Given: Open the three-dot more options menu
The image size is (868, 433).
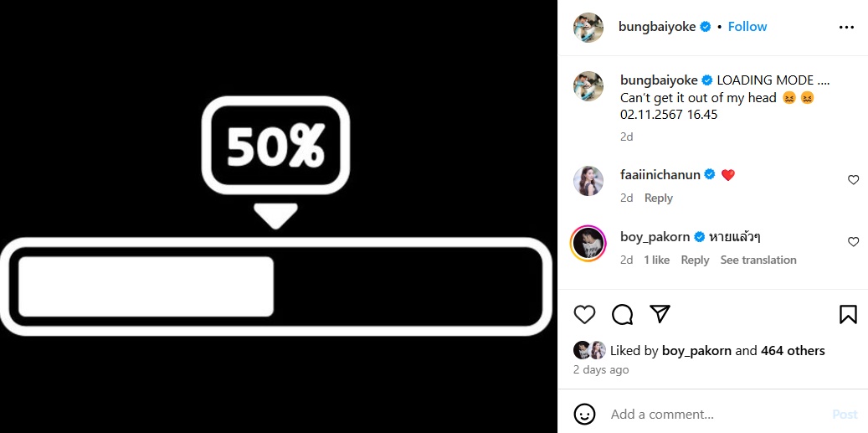Looking at the screenshot, I should (x=846, y=27).
